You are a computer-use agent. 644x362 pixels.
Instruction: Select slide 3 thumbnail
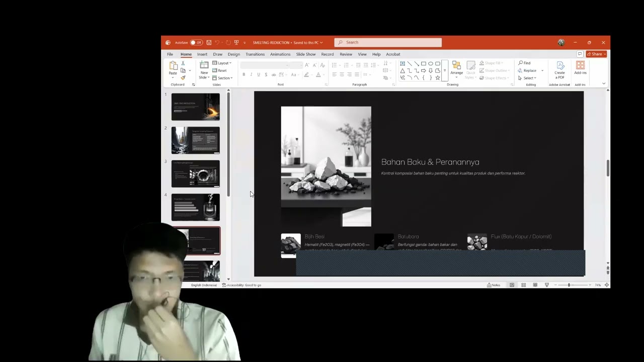point(196,174)
